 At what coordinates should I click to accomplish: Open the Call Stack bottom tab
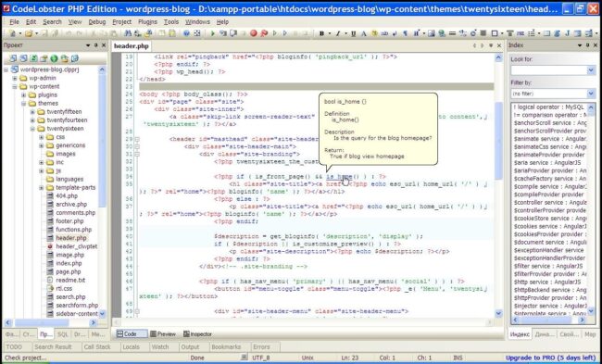coord(97,346)
